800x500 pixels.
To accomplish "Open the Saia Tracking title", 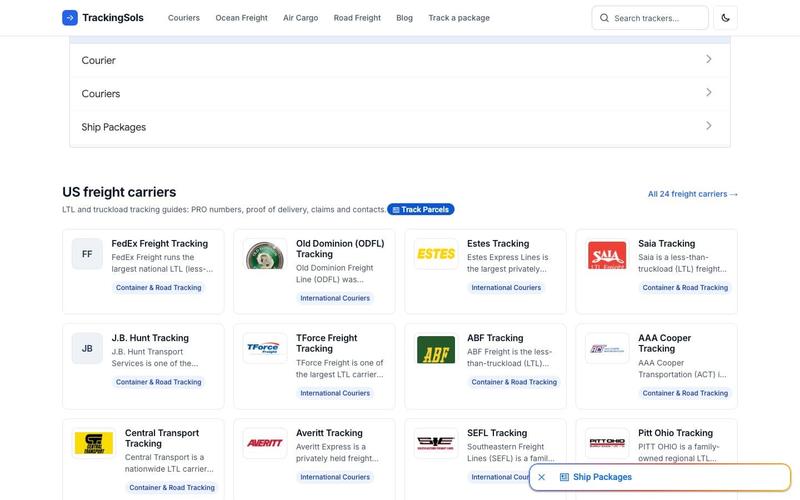I will [666, 243].
